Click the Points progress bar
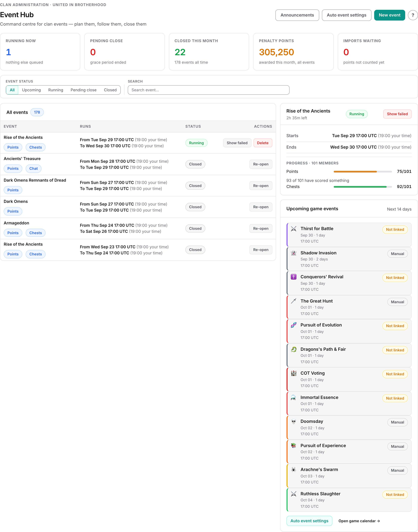Screen dimensions: 418x532 point(363,172)
